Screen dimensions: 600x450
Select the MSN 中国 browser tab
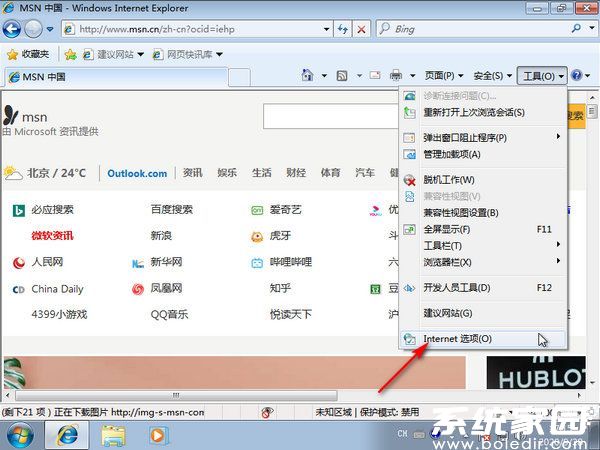(116, 77)
